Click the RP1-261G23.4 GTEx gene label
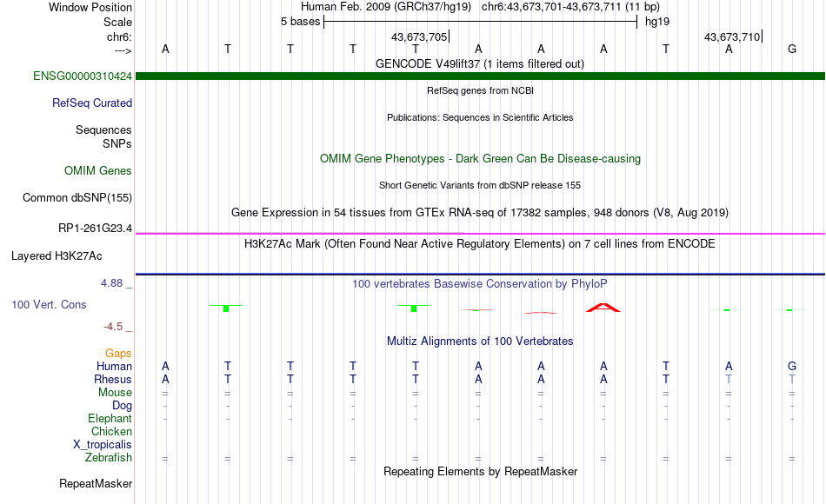This screenshot has width=826, height=504. [96, 228]
